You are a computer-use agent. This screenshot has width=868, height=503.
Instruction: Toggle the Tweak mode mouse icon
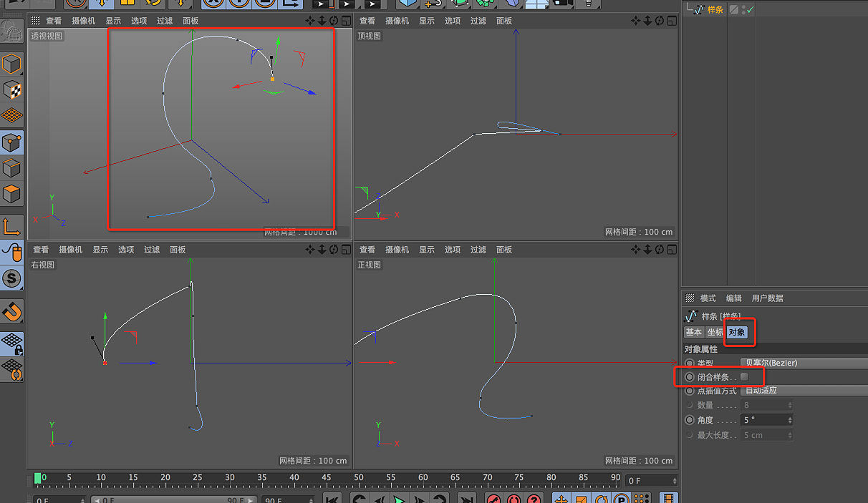point(12,253)
